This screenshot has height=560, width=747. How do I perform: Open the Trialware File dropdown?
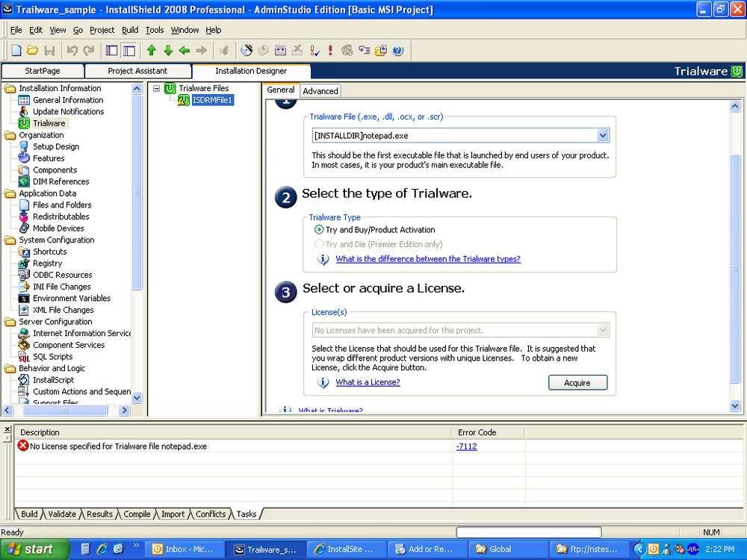(x=603, y=136)
